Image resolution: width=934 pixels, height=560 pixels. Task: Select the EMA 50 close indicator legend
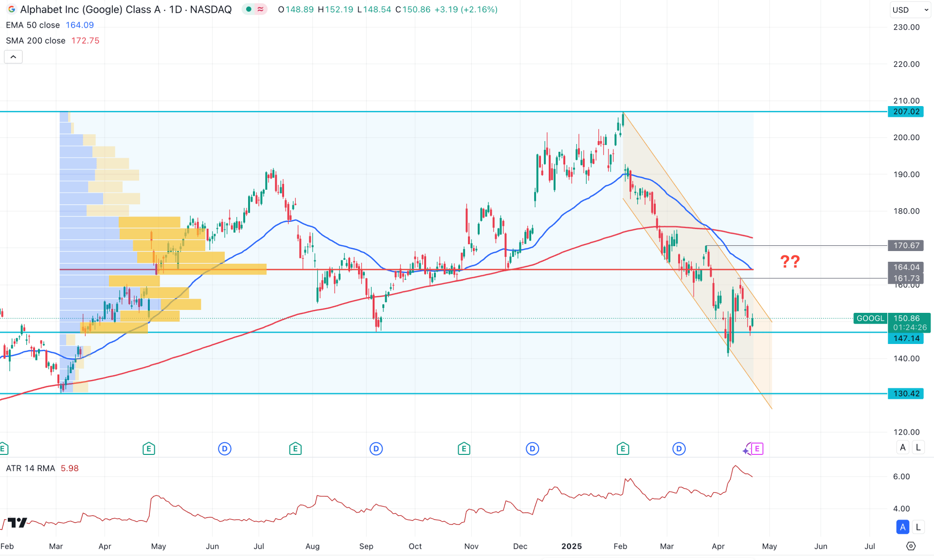click(x=33, y=25)
